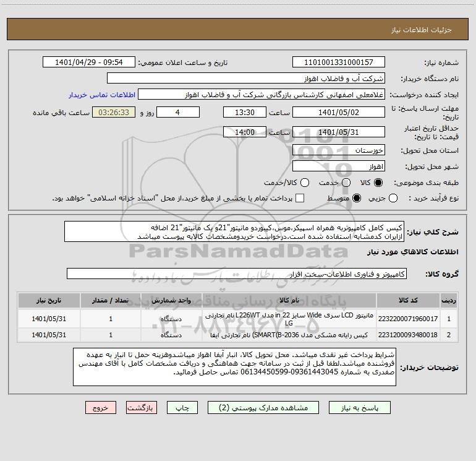Viewport: 476px width, 461px height.
Task: Click دستگاه unit in the computer case row
Action: click(171, 335)
